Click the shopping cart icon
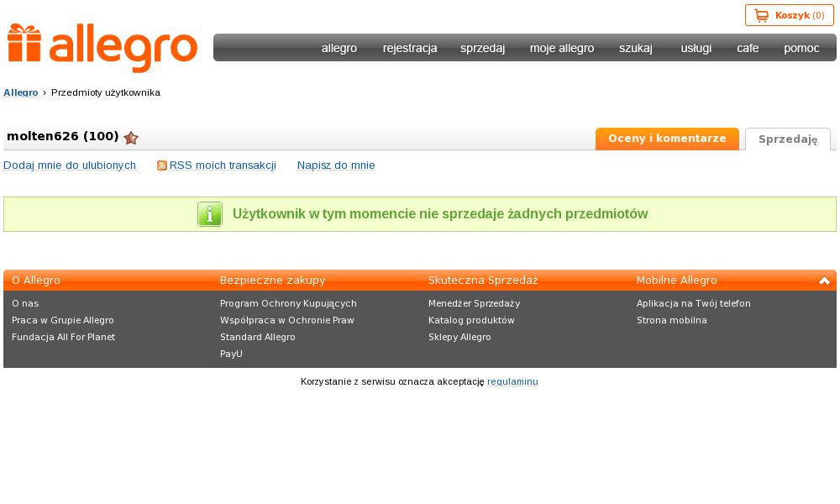The image size is (840, 504). pyautogui.click(x=761, y=15)
